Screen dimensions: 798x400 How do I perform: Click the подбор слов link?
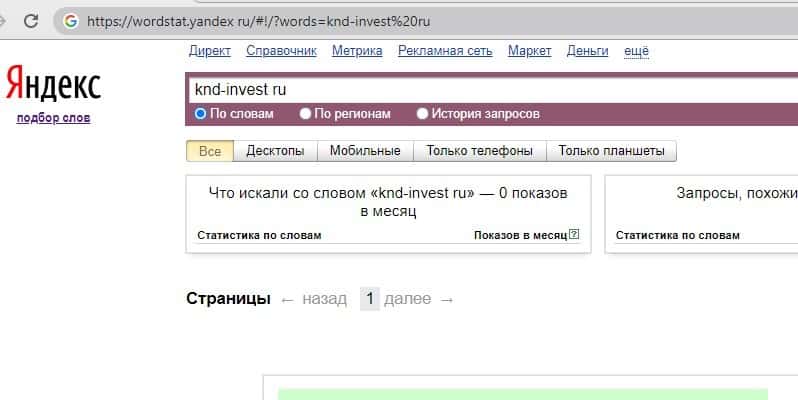53,119
